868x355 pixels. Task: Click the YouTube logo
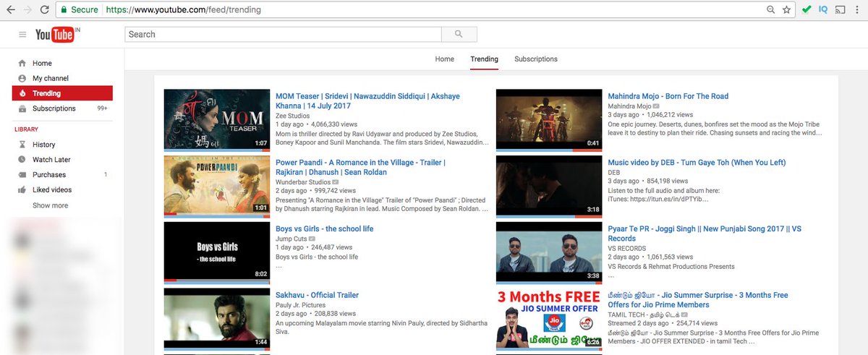tap(54, 34)
